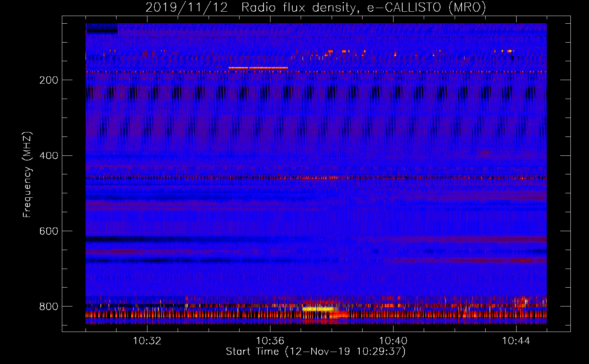Click the plot title '2019/11/12 Radio flux density, e-CALLISTO (MRO)'

tap(316, 7)
